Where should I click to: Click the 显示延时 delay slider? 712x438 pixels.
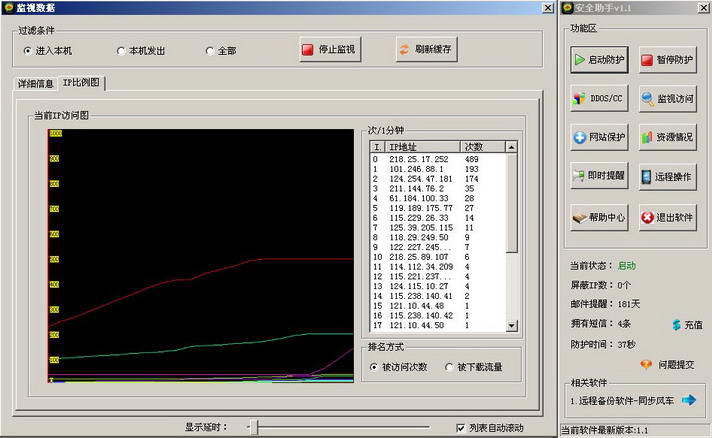click(x=257, y=427)
